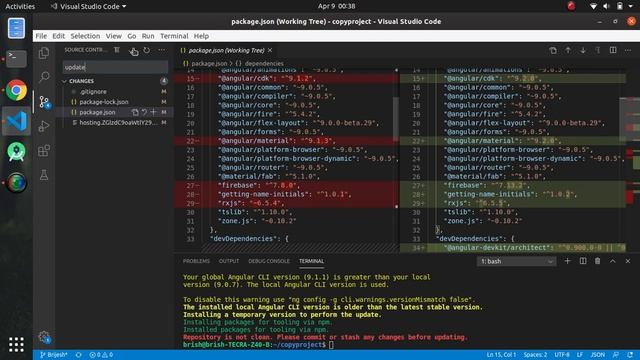Open Google Chrome from the dock
640x360 pixels.
[16, 90]
